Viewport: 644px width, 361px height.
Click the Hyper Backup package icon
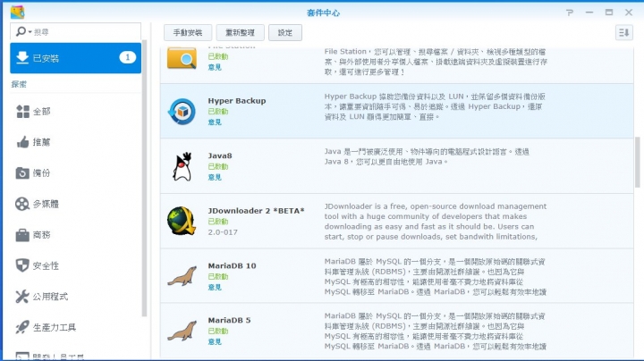coord(182,111)
